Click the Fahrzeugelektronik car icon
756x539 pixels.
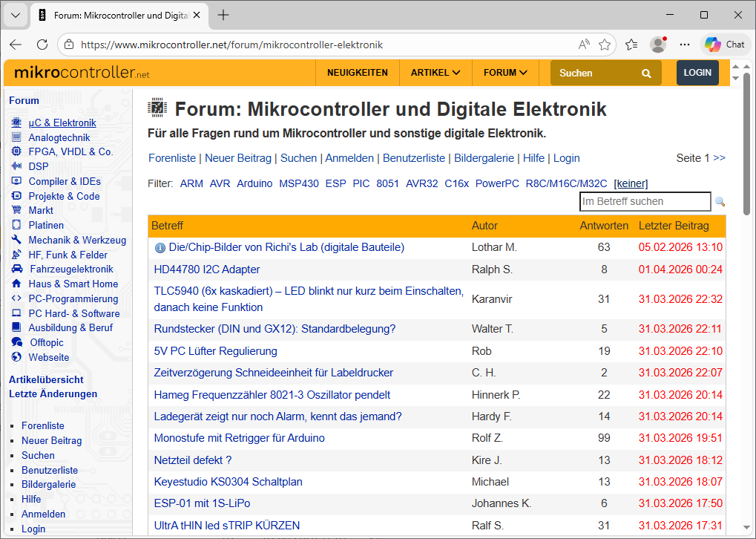pyautogui.click(x=16, y=269)
